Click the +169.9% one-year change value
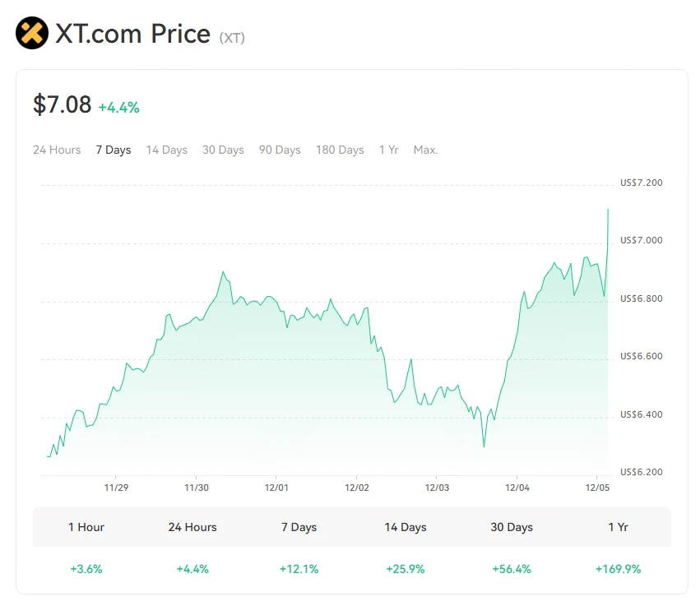 [618, 569]
